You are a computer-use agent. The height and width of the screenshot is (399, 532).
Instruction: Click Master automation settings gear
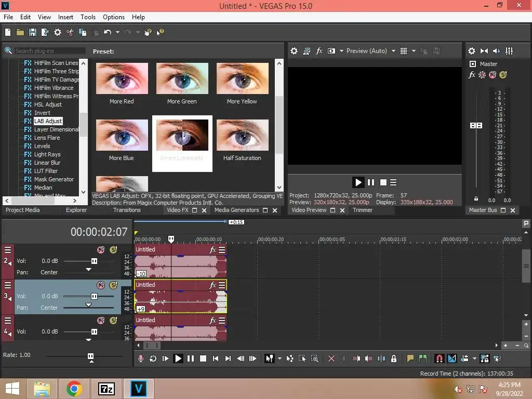click(x=482, y=75)
